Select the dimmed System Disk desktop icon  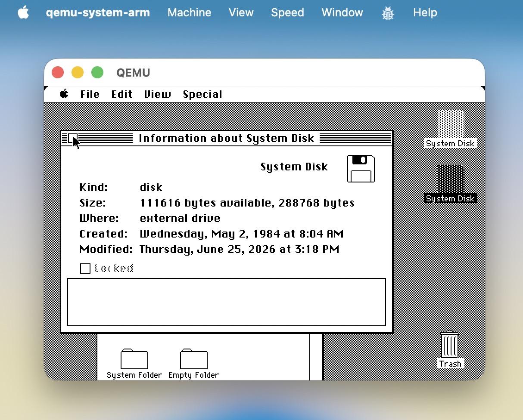(451, 129)
